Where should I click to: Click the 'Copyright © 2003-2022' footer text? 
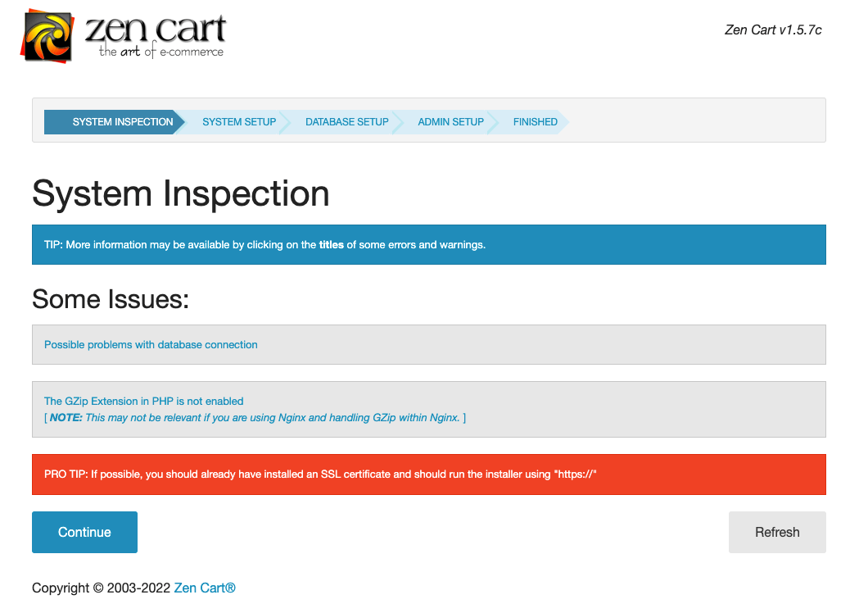point(102,588)
